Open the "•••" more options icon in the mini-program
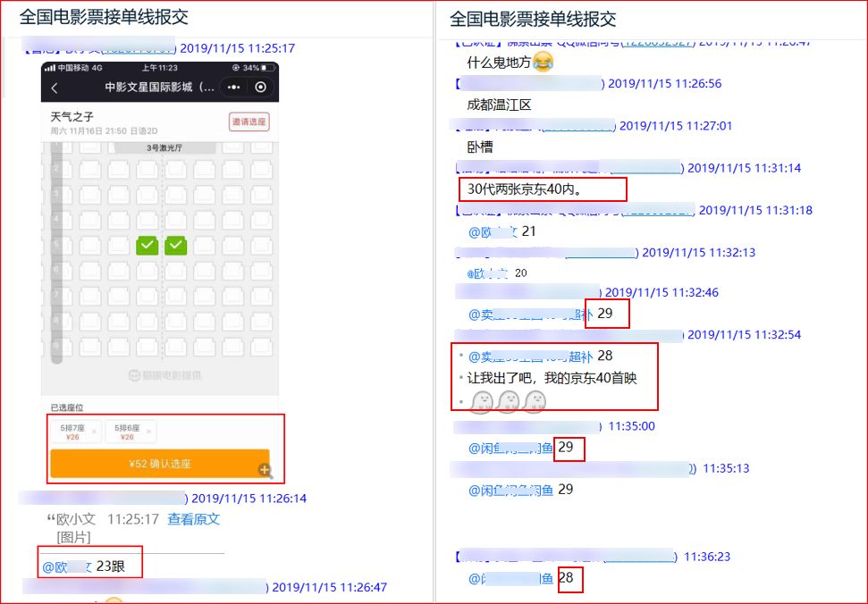This screenshot has width=868, height=604. point(233,88)
